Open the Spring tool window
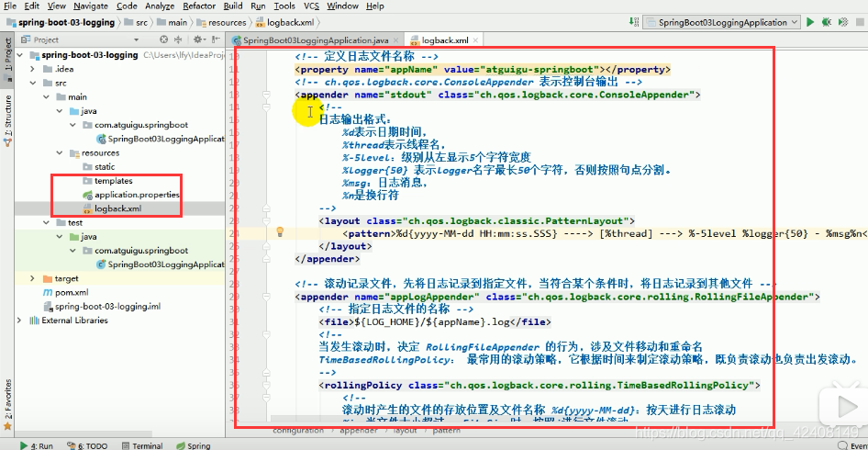868x450 pixels. pos(194,445)
